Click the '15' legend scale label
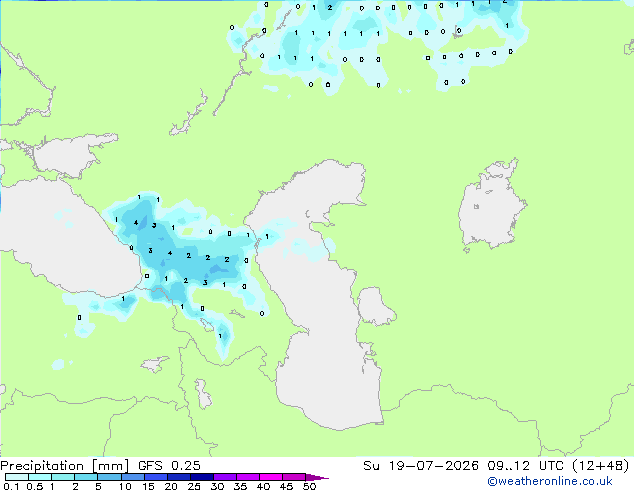The height and width of the screenshot is (490, 634). pos(148,486)
